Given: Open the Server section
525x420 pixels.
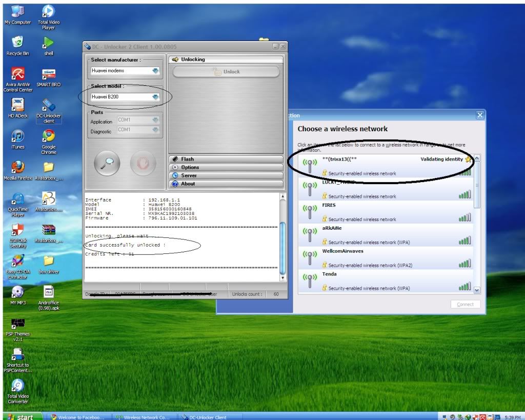Looking at the screenshot, I should (226, 175).
